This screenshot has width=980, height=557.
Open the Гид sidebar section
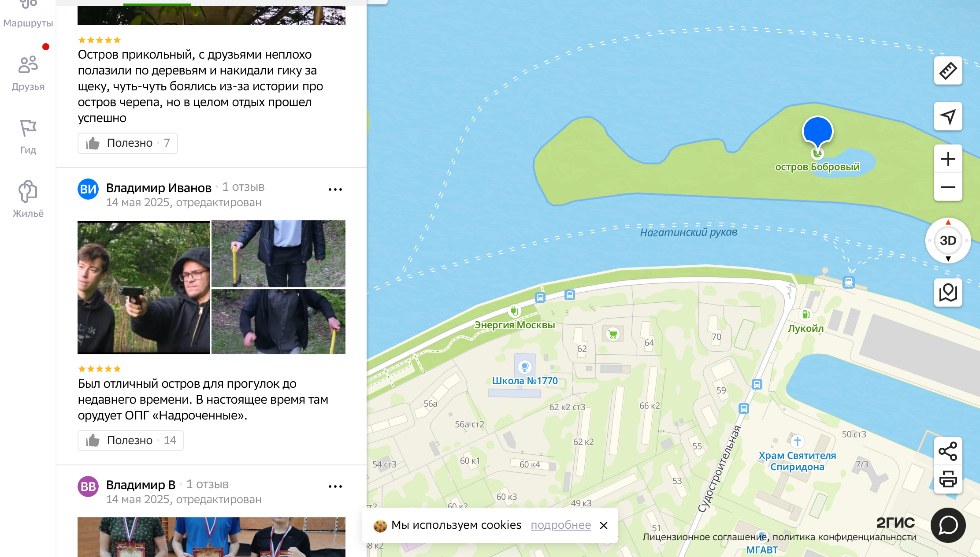point(28,137)
